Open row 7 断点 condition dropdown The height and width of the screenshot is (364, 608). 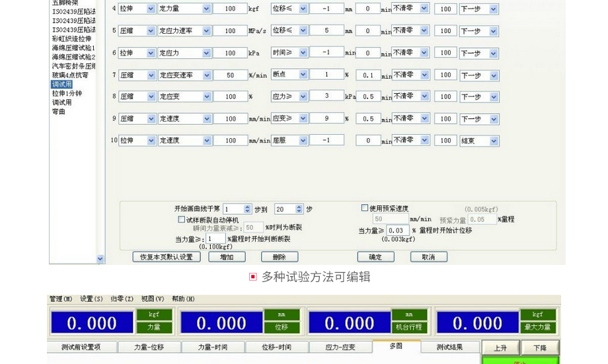point(303,75)
